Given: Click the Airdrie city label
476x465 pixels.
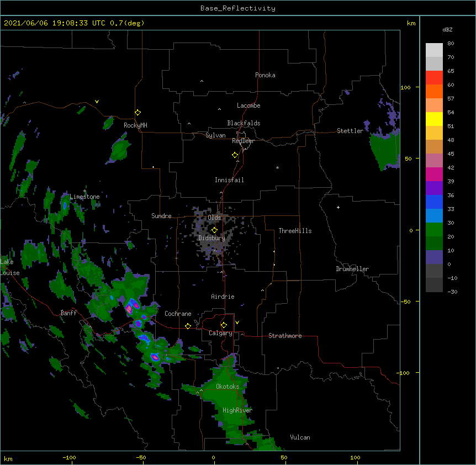Looking at the screenshot, I should click(x=223, y=297).
